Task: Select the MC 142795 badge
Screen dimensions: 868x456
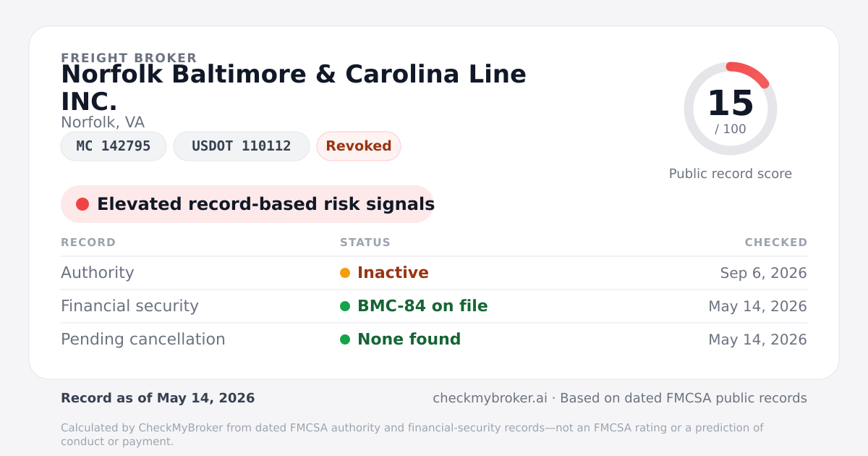Action: point(114,146)
